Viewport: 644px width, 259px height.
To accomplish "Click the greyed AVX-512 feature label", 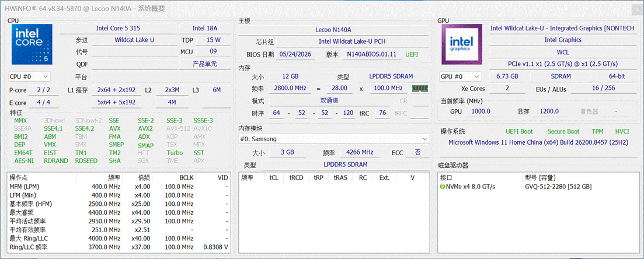I will 178,128.
